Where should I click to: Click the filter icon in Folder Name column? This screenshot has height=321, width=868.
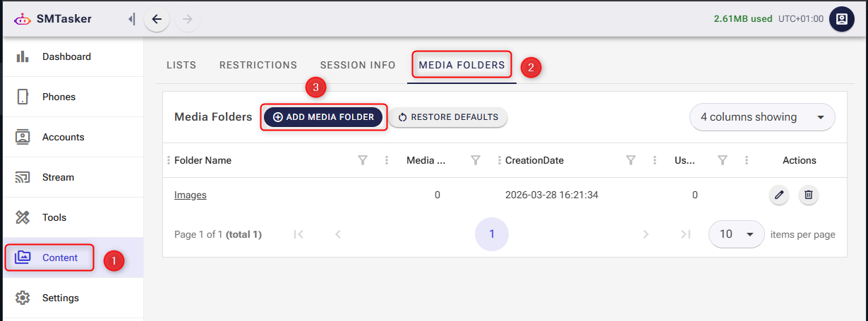[363, 160]
